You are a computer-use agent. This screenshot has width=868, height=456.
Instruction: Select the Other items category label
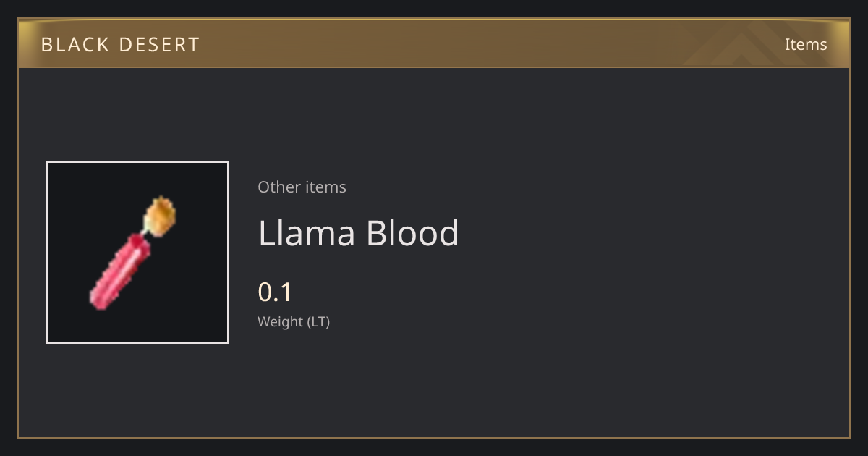click(x=302, y=187)
